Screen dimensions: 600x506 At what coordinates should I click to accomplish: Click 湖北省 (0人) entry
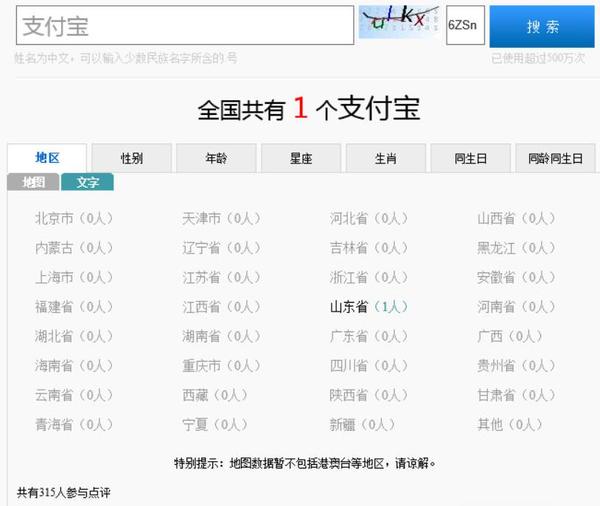[74, 336]
